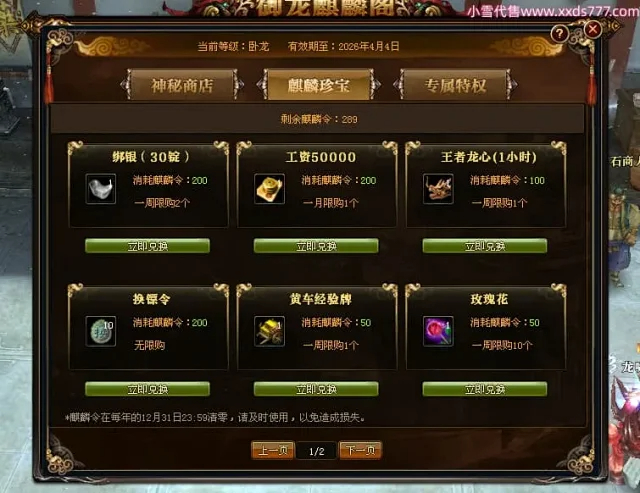640x493 pixels.
Task: Redeem 黄车经验牌 via 立即兑换
Action: [316, 389]
